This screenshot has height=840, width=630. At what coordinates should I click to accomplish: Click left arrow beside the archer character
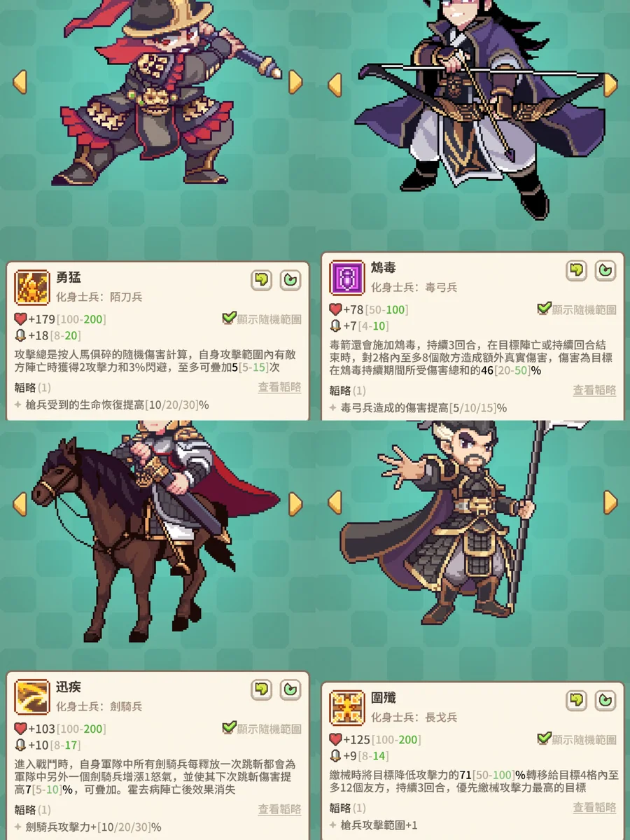tap(335, 84)
